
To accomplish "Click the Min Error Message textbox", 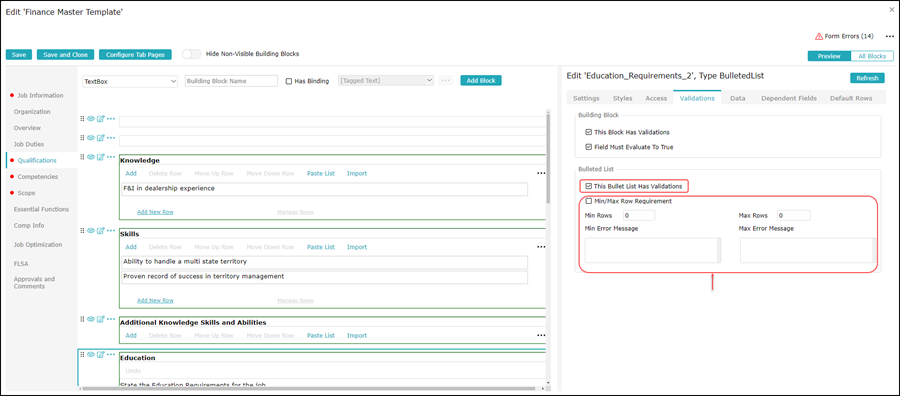I will point(653,251).
